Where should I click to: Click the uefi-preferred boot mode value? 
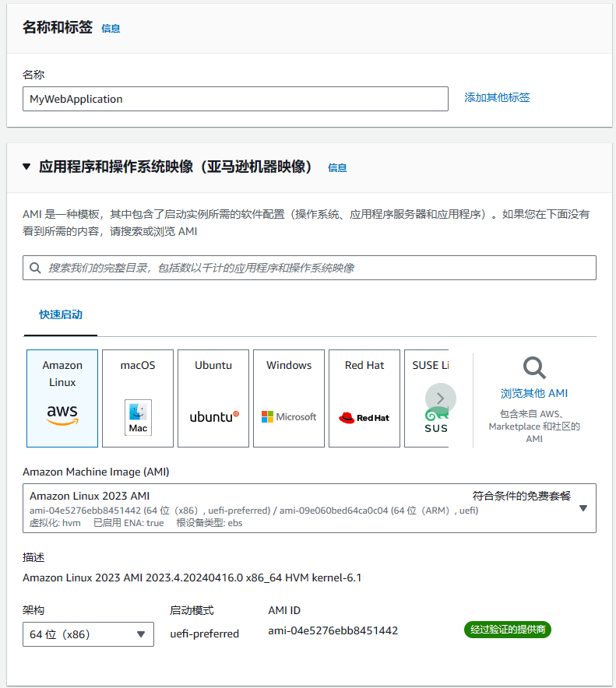[x=205, y=634]
